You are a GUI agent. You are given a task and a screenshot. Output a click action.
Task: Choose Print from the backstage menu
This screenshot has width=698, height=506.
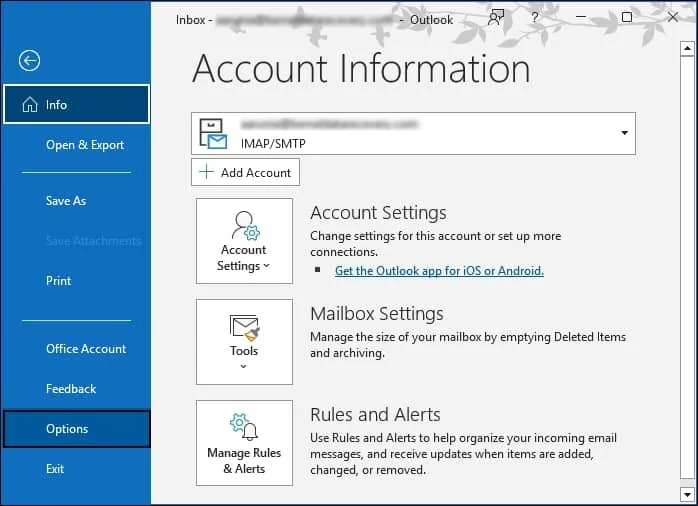pyautogui.click(x=58, y=281)
